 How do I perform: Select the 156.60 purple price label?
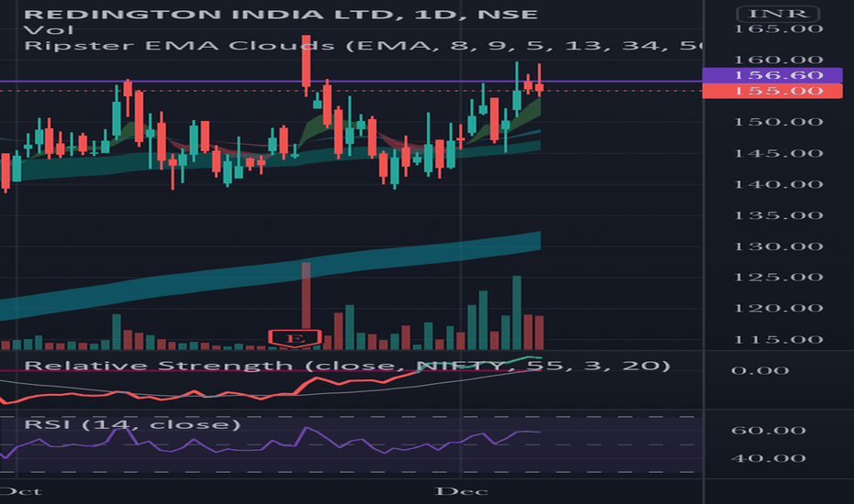tap(772, 75)
